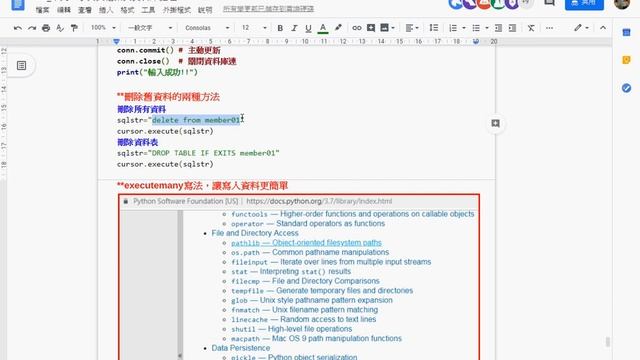The image size is (640, 360).
Task: Toggle Underline formatting
Action: [x=308, y=28]
